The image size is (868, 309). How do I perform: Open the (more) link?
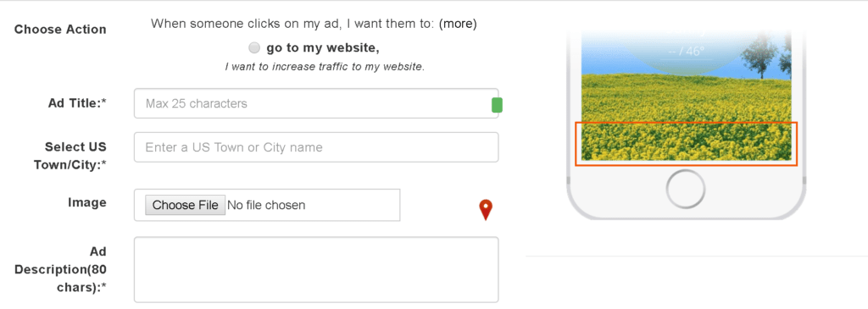point(458,24)
